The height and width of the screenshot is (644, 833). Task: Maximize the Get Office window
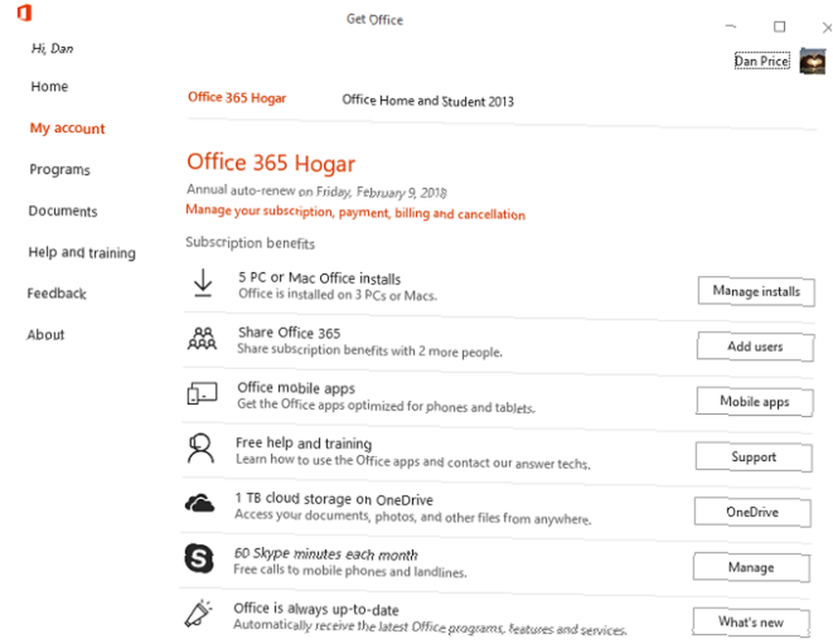point(780,27)
